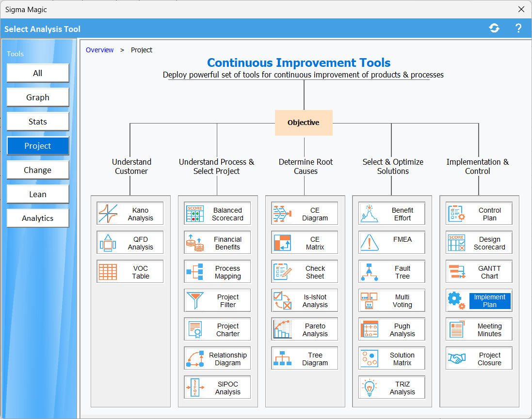Click the TRIZ Analysis lightbulb icon
Screen dimensions: 532x419
click(x=370, y=388)
